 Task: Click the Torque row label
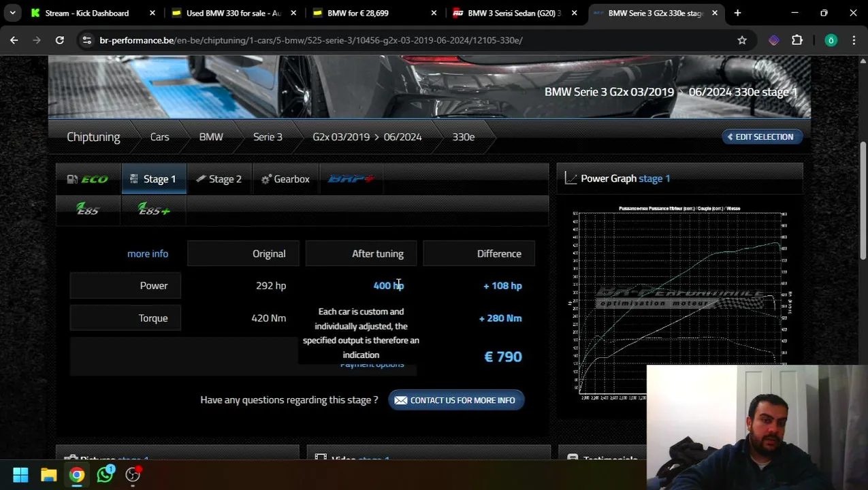125,318
